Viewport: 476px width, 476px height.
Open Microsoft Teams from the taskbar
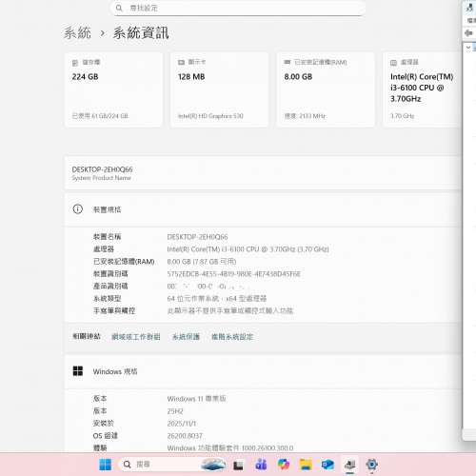click(261, 465)
